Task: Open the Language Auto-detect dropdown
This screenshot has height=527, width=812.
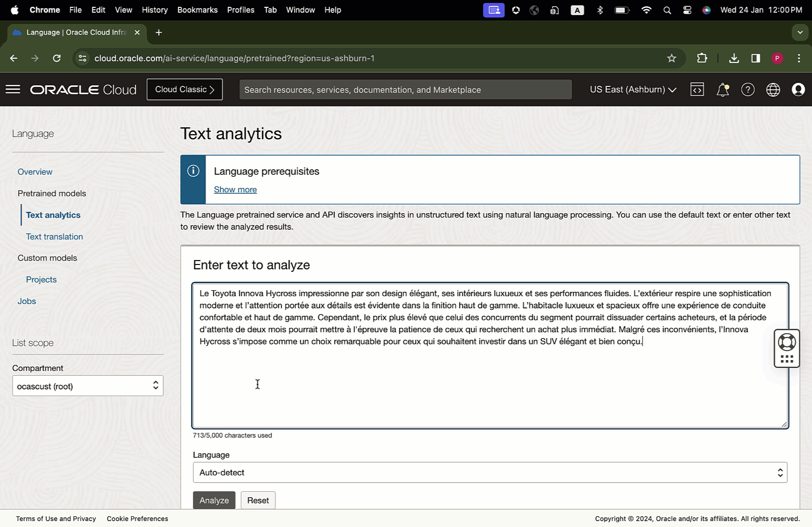Action: (490, 472)
